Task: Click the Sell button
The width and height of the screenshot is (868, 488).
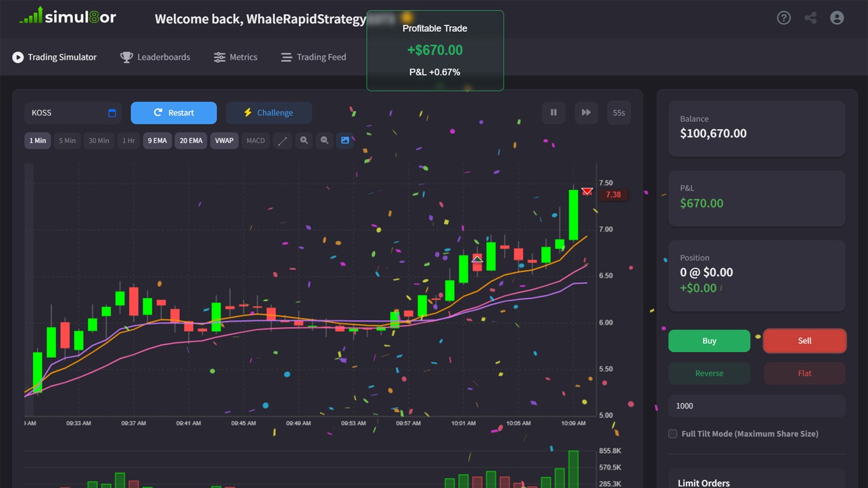Action: [x=804, y=341]
